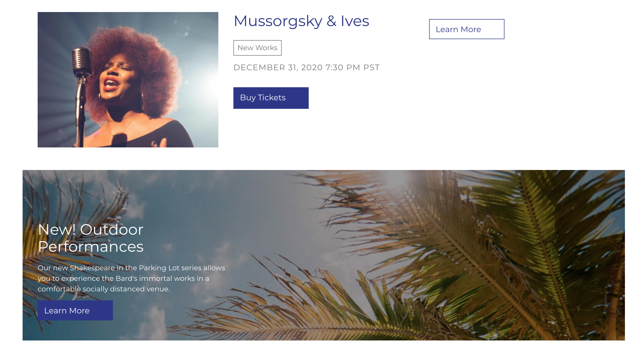Click the outlined Learn More button

click(x=467, y=29)
